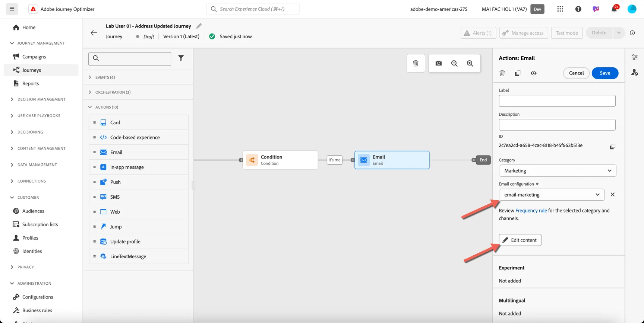
Task: Open the notifications bell
Action: [614, 9]
